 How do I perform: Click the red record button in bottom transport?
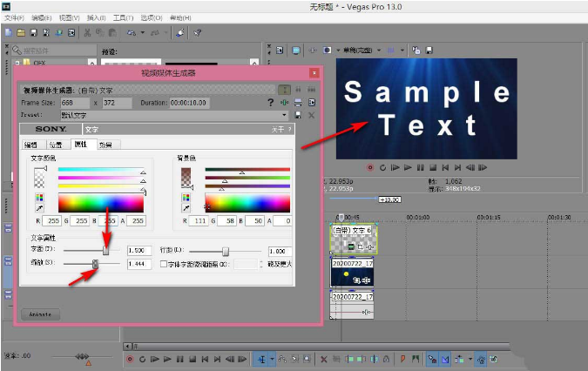(x=131, y=359)
